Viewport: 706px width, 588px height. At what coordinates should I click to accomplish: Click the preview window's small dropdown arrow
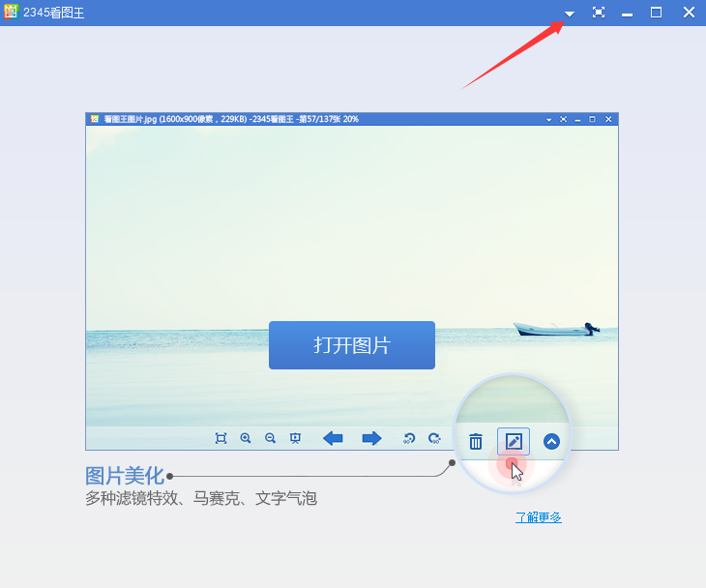pyautogui.click(x=549, y=120)
